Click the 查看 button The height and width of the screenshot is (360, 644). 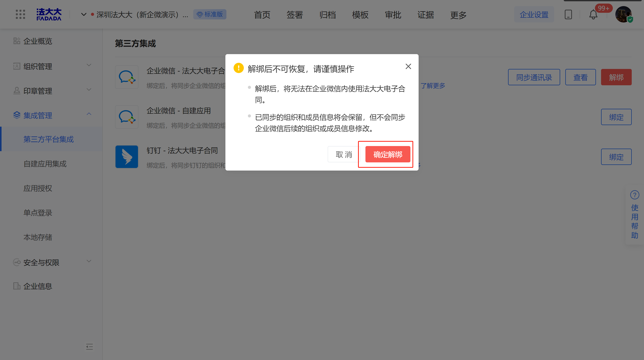click(581, 77)
